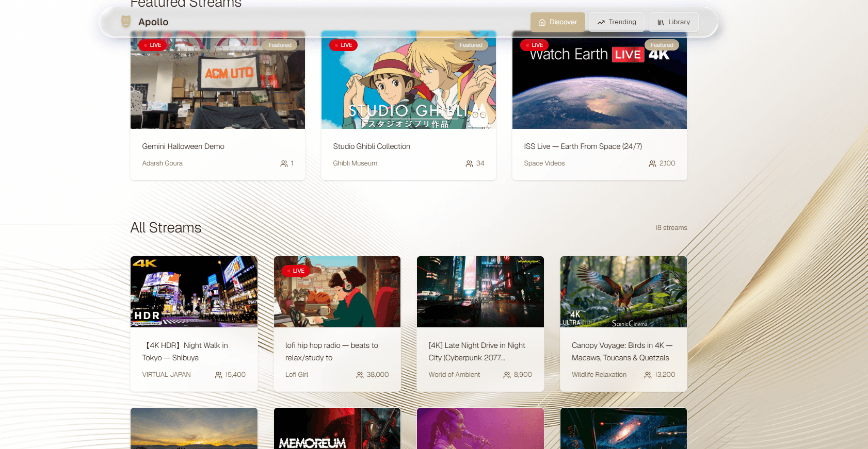Open Studio Ghibli Collection thumbnail

coord(409,80)
